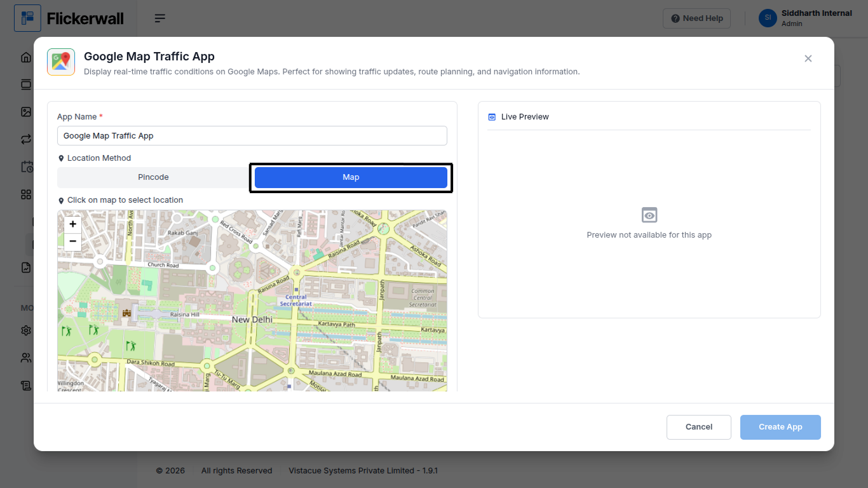This screenshot has width=868, height=488.
Task: Click the Common Central Secretariat label
Action: [x=423, y=298]
